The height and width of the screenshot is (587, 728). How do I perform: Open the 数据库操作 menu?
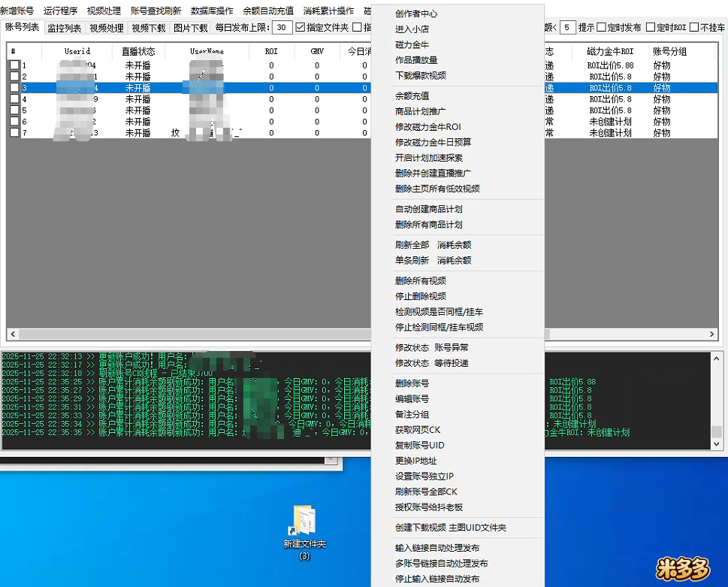tap(212, 11)
